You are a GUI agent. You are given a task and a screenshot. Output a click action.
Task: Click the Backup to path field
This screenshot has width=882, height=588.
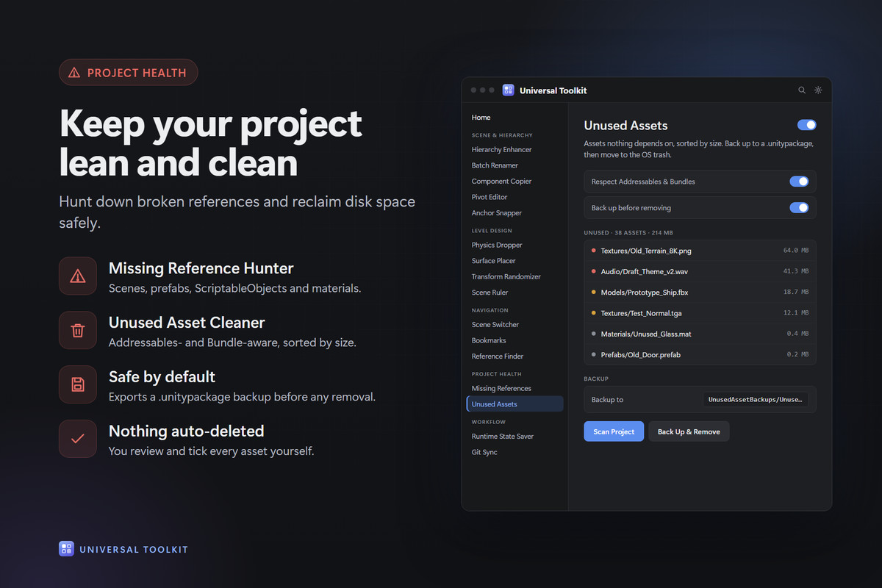(x=756, y=400)
